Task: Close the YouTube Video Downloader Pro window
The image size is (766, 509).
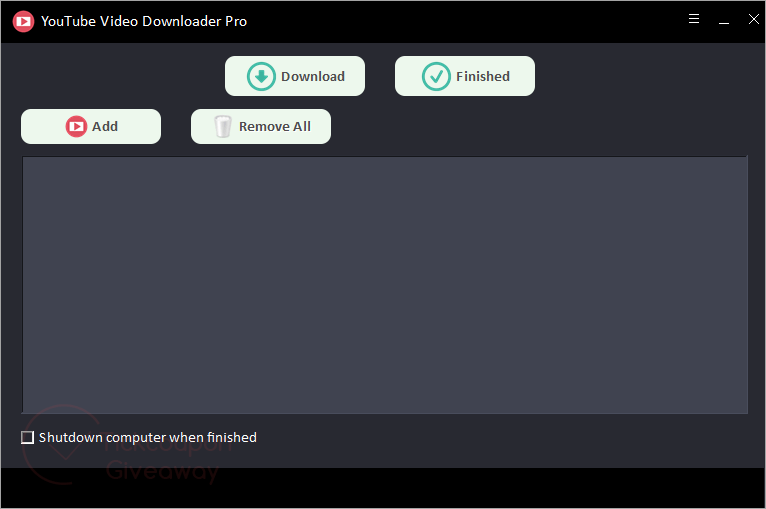Action: click(754, 19)
